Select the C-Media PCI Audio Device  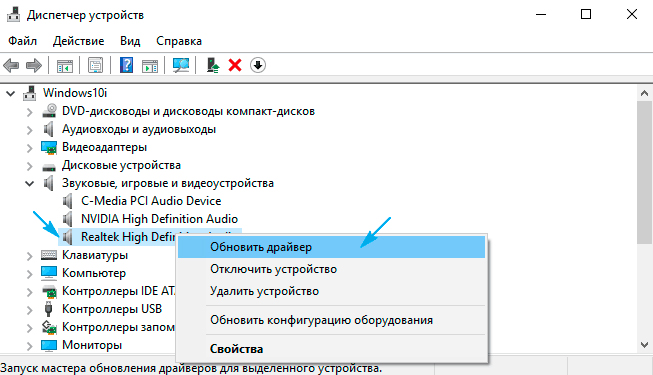pos(151,201)
